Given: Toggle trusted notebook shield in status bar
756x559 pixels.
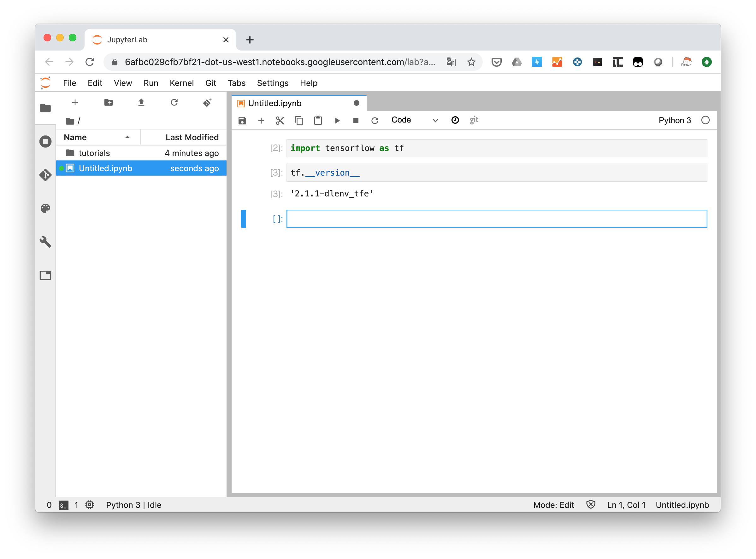Looking at the screenshot, I should (590, 505).
